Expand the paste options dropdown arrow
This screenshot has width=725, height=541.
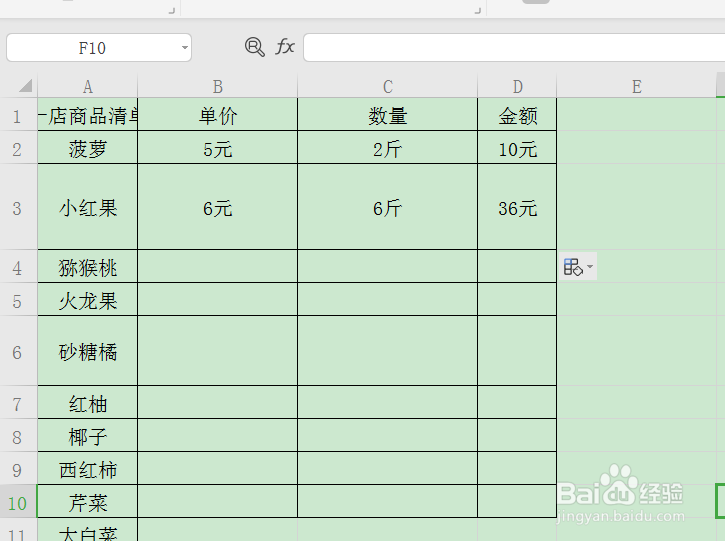pyautogui.click(x=590, y=267)
